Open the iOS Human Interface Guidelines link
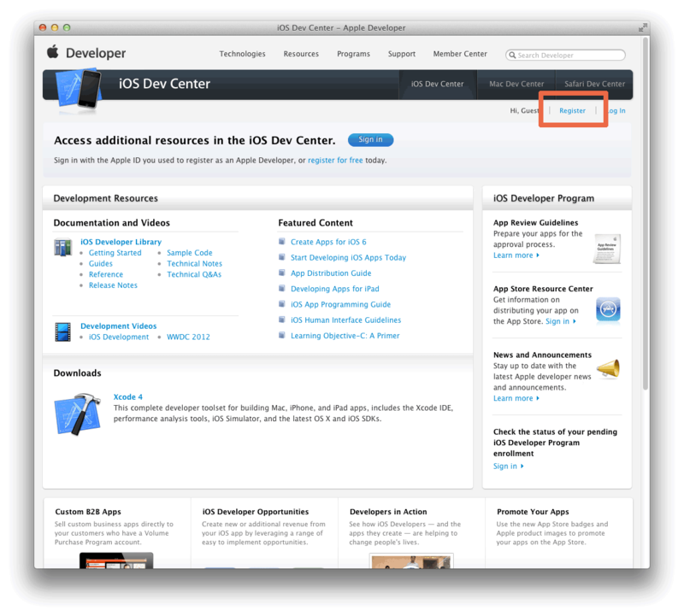Viewport: 684px width, 616px height. tap(346, 320)
